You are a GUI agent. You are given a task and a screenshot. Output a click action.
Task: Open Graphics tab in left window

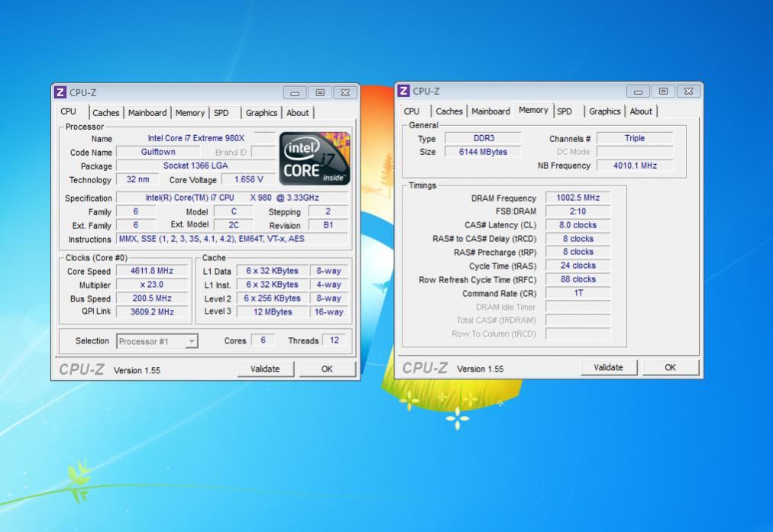[261, 113]
